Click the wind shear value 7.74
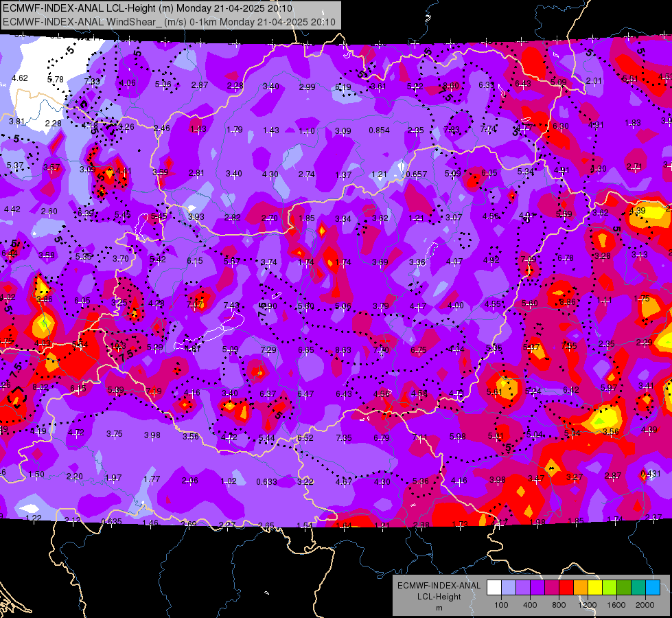This screenshot has height=618, width=672. 488,128
